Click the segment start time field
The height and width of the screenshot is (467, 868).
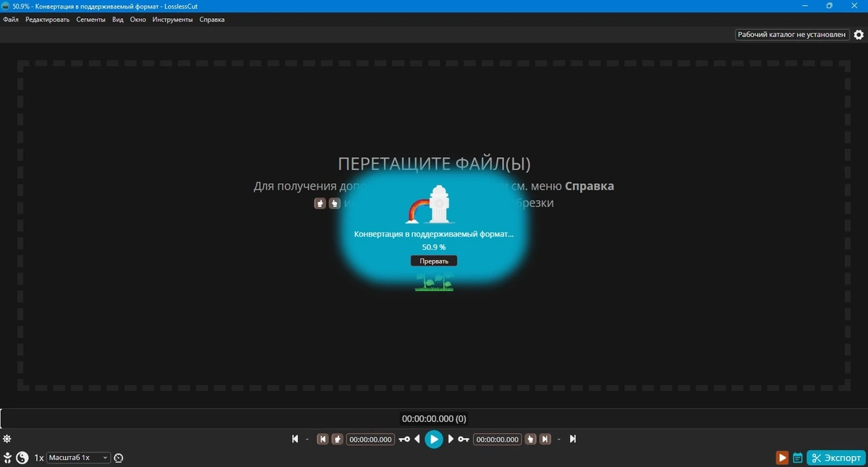[x=370, y=439]
